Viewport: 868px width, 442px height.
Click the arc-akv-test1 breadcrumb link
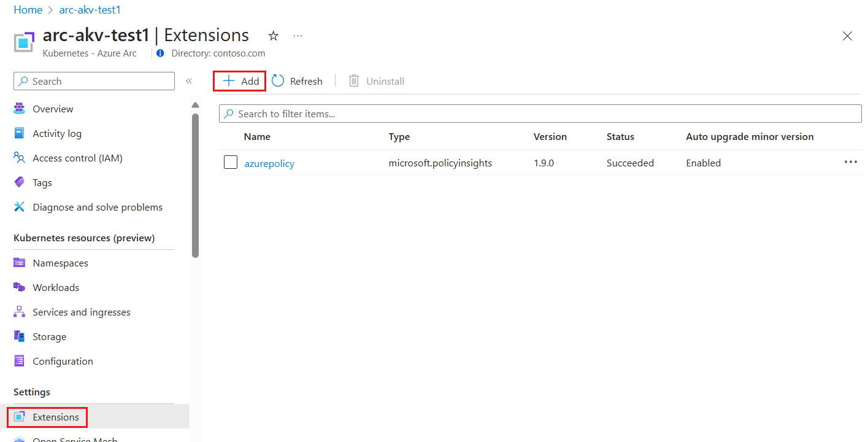pos(90,10)
